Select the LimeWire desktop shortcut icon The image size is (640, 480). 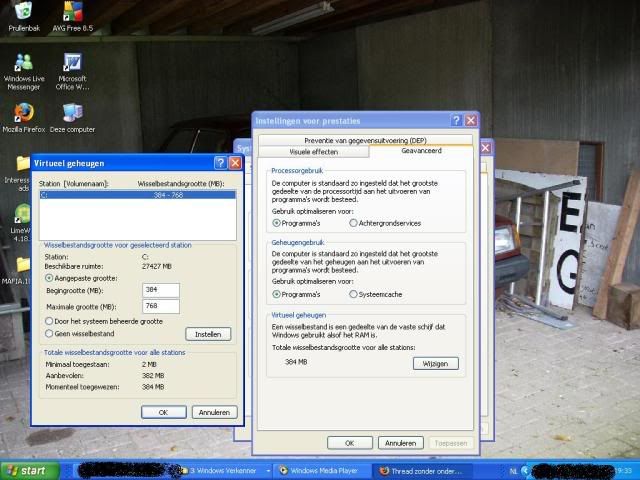[22, 217]
